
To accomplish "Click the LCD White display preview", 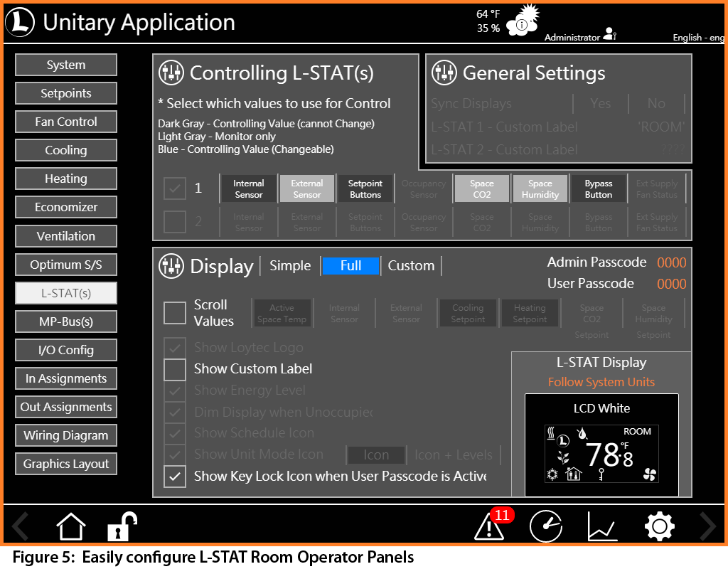I will tap(601, 445).
